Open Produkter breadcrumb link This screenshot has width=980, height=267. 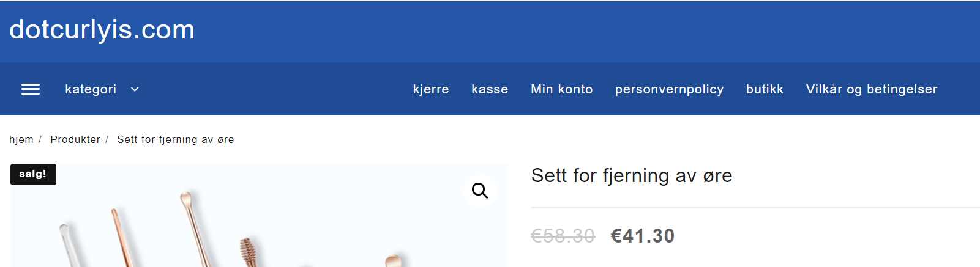tap(75, 139)
